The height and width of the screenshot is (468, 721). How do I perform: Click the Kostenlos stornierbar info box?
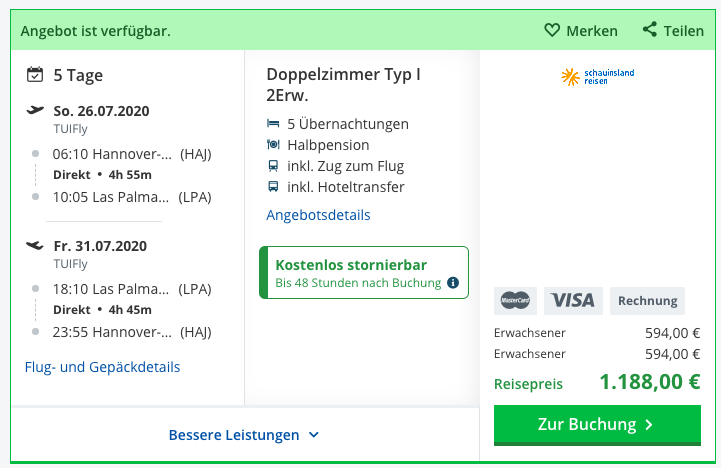point(364,273)
